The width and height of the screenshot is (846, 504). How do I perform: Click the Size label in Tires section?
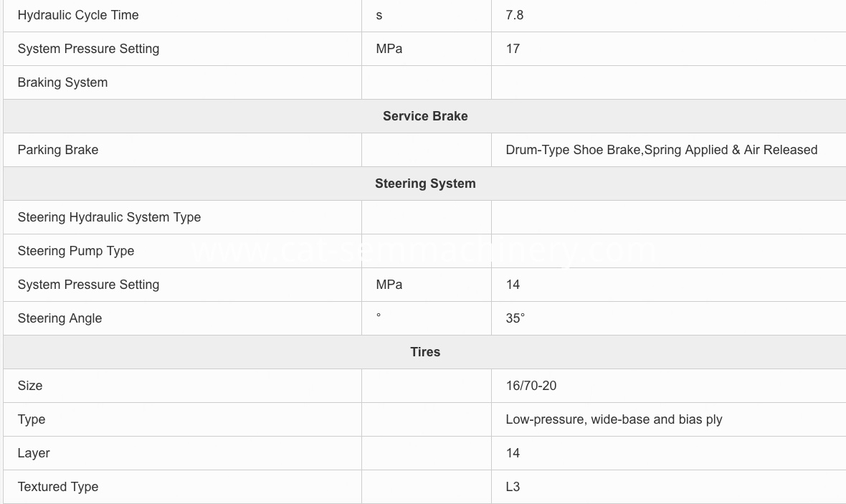click(x=30, y=386)
